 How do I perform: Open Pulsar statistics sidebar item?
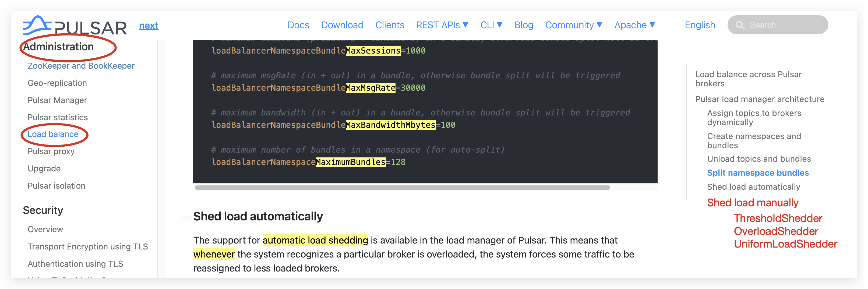[x=57, y=117]
